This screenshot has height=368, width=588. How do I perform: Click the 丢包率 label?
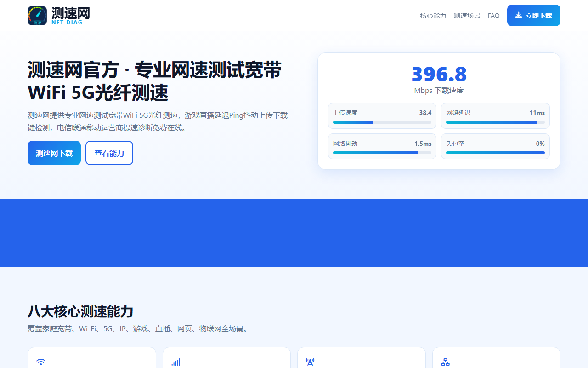click(455, 144)
